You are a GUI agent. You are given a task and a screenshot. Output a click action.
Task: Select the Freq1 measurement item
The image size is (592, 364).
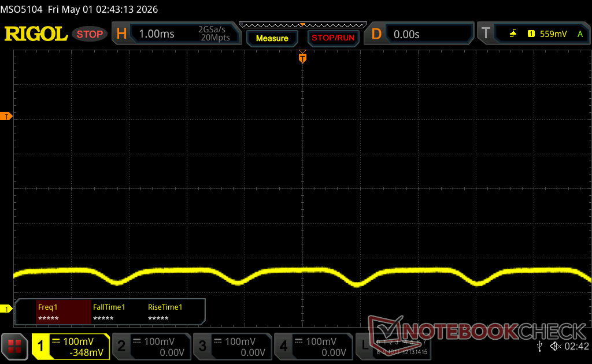[64, 312]
